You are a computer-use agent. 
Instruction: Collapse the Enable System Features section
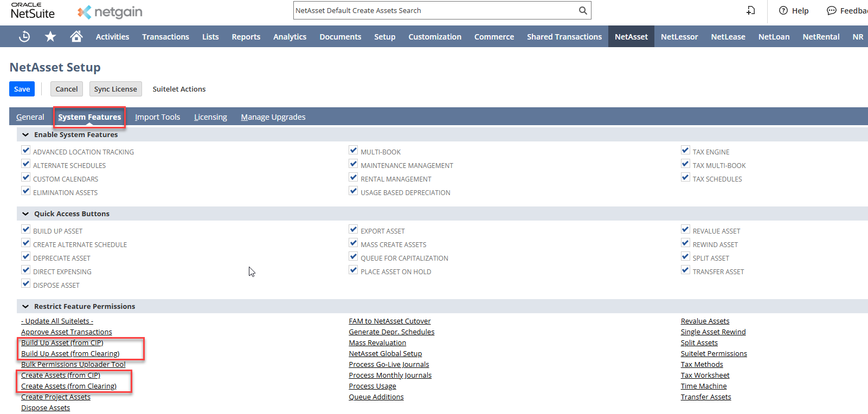(x=25, y=134)
